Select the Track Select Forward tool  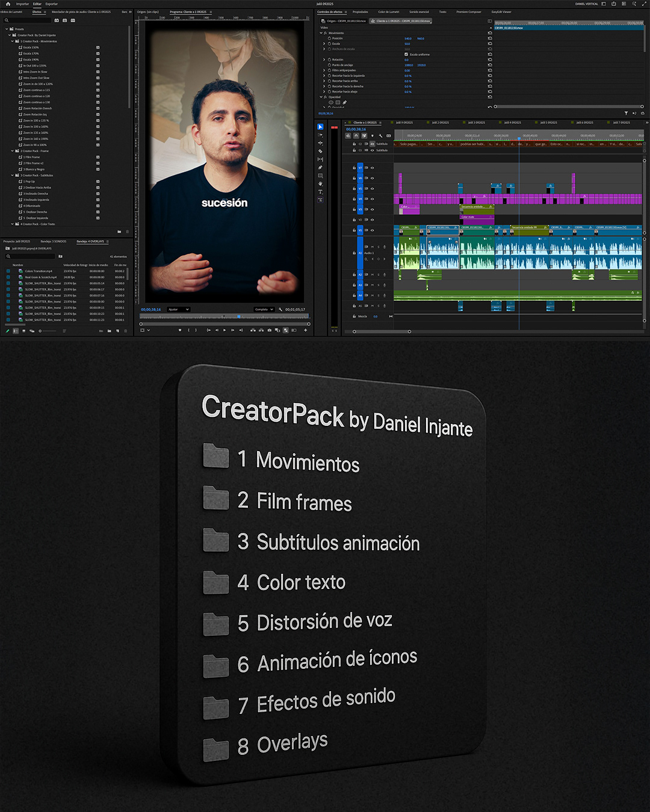320,135
